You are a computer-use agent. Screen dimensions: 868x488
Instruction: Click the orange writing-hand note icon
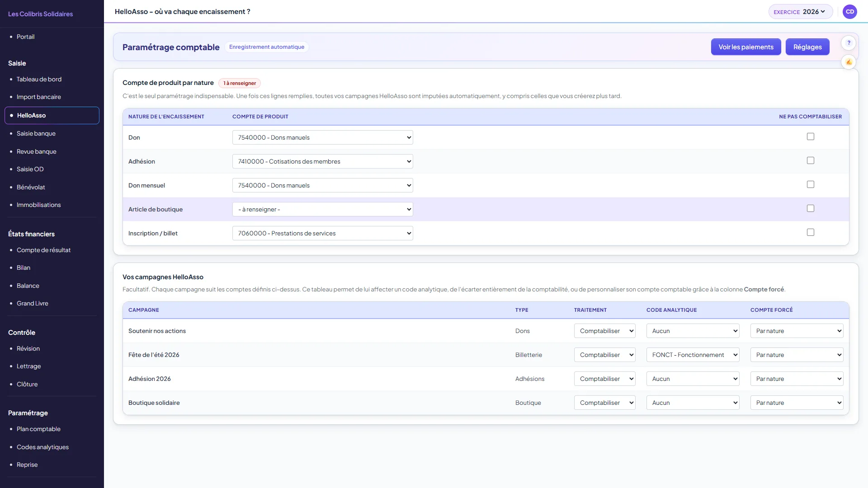(x=849, y=62)
